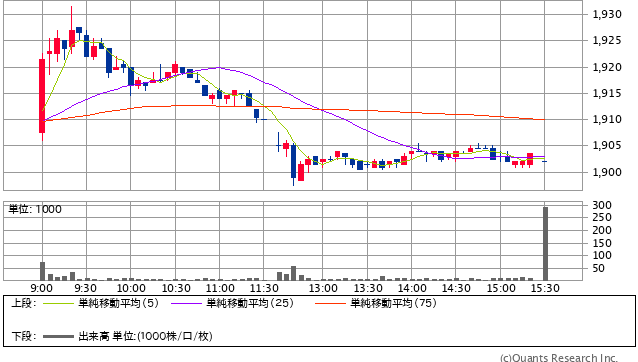Image resolution: width=638 pixels, height=362 pixels.
Task: Click the 単純移動平均(5) legend text
Action: [x=118, y=303]
